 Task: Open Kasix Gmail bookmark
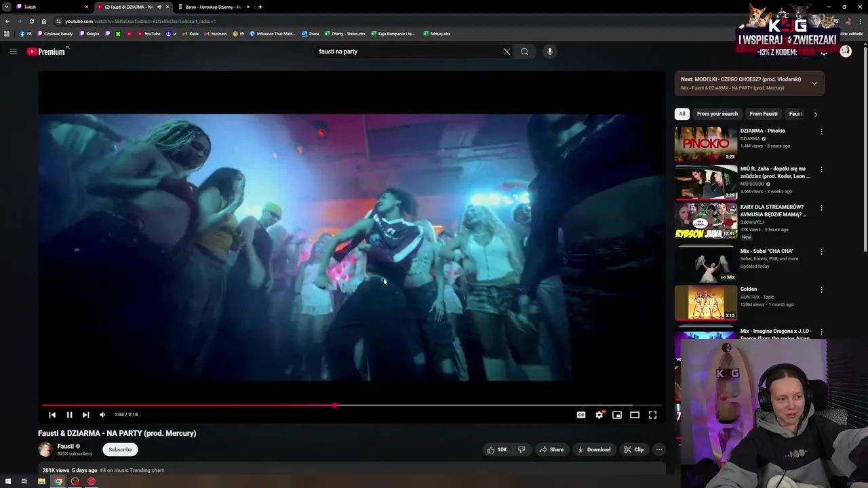coord(191,33)
